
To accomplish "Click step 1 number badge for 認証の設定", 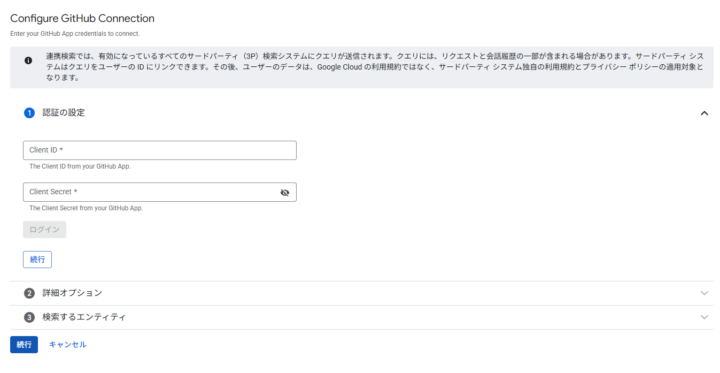I will (29, 113).
